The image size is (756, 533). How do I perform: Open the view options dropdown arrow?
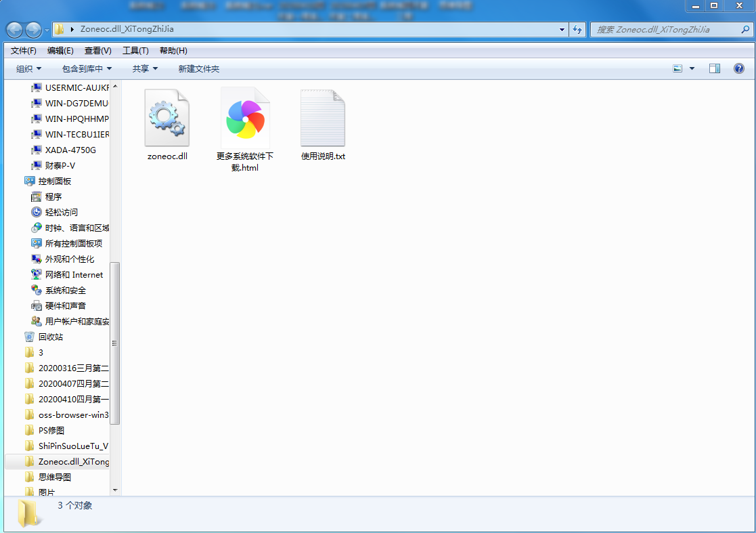pos(692,68)
